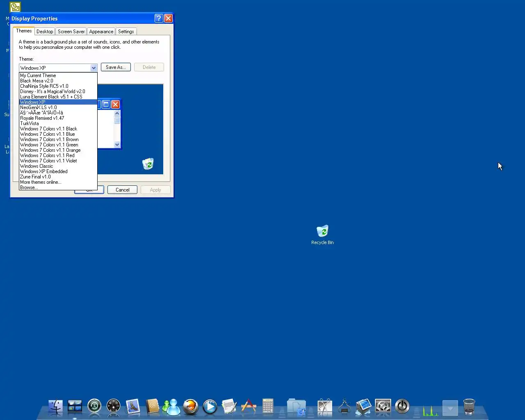Pick Windows 7 Colors v1.1 Brown
525x420 pixels.
coord(58,139)
